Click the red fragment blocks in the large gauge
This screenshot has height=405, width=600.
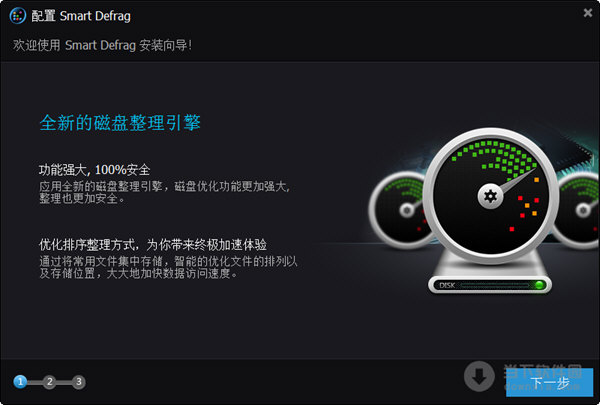coord(523,213)
